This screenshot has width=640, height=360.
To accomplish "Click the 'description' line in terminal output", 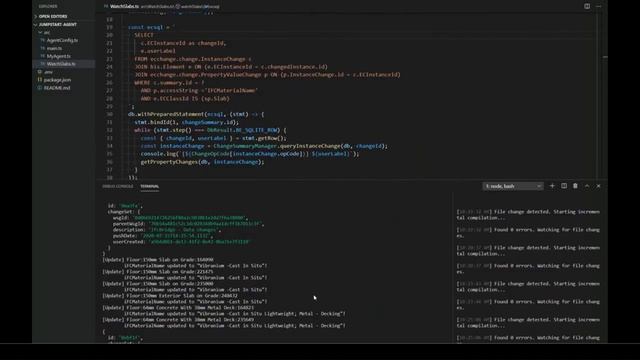I will click(166, 230).
